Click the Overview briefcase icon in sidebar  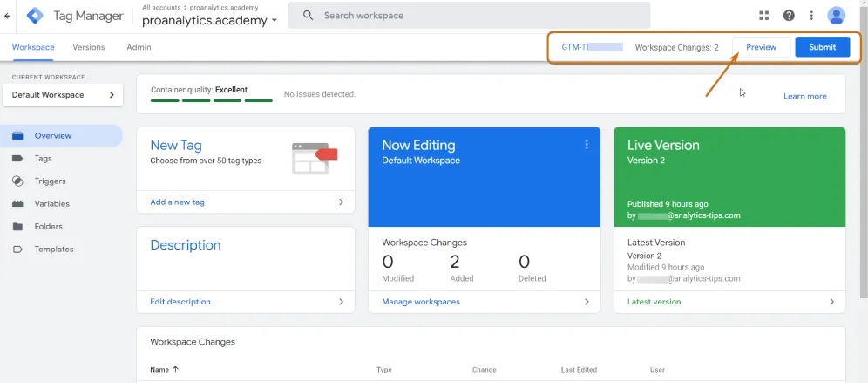coord(17,136)
